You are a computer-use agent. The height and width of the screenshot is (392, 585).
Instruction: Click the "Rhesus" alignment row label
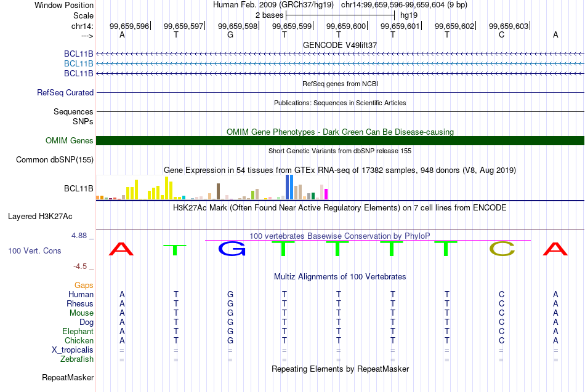point(80,304)
